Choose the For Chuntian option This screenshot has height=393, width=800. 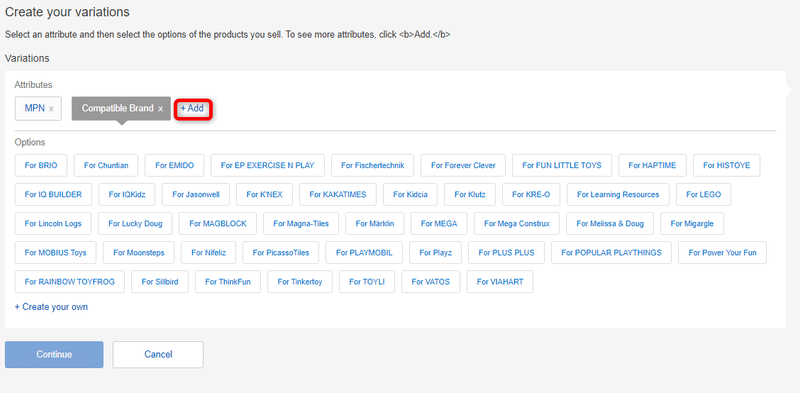(x=106, y=165)
